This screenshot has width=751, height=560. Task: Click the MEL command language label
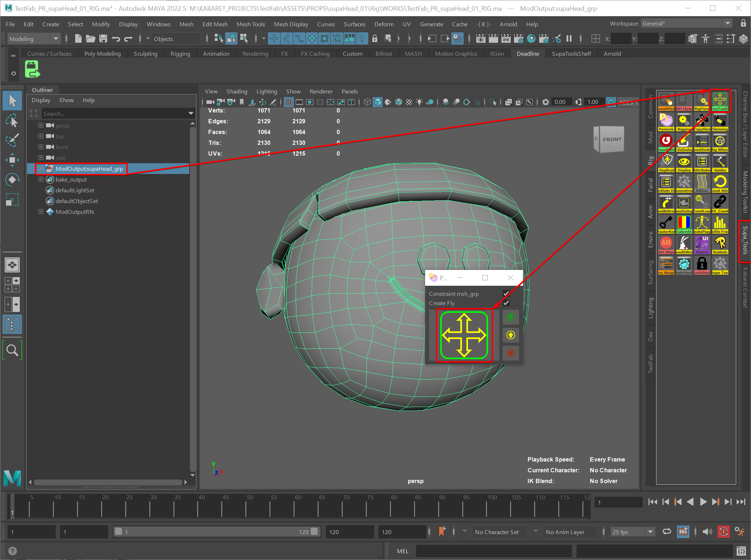click(402, 551)
